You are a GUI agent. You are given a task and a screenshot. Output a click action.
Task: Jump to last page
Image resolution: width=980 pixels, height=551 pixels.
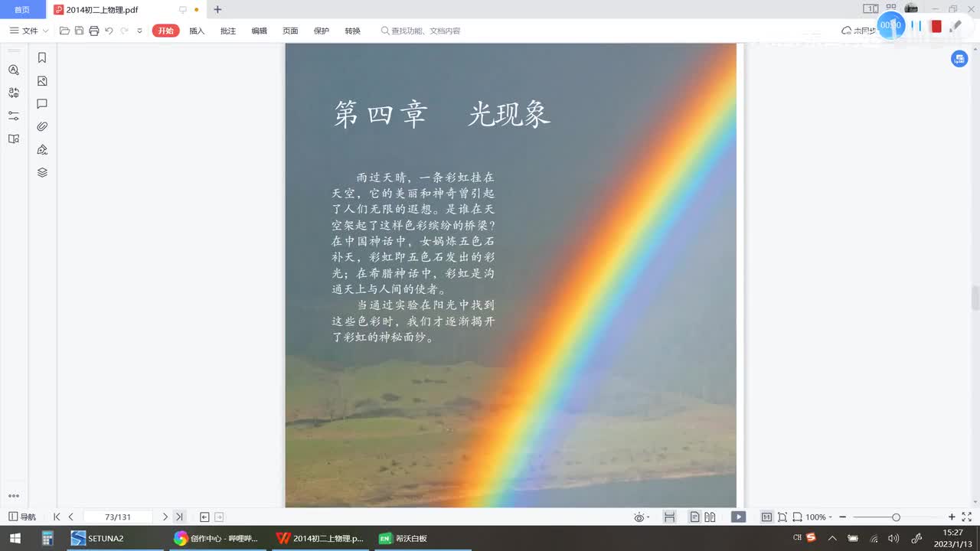(179, 517)
